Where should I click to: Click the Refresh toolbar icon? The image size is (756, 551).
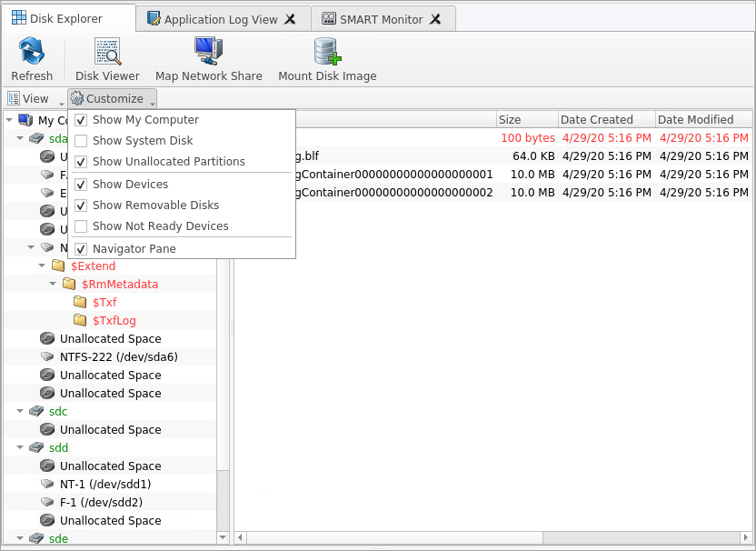[32, 52]
